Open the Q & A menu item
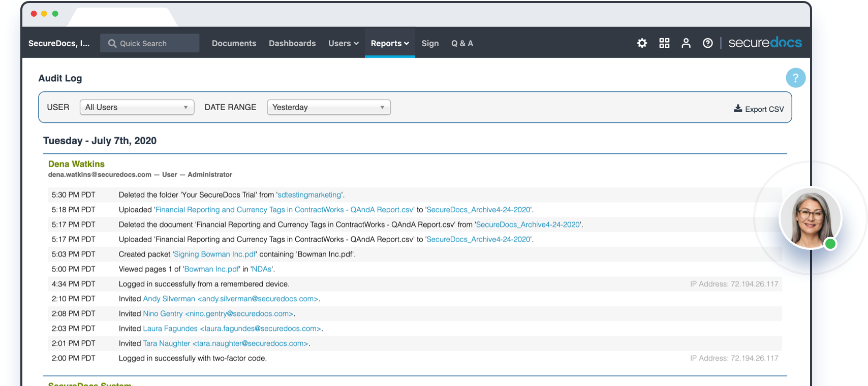This screenshot has width=868, height=386. pyautogui.click(x=462, y=44)
